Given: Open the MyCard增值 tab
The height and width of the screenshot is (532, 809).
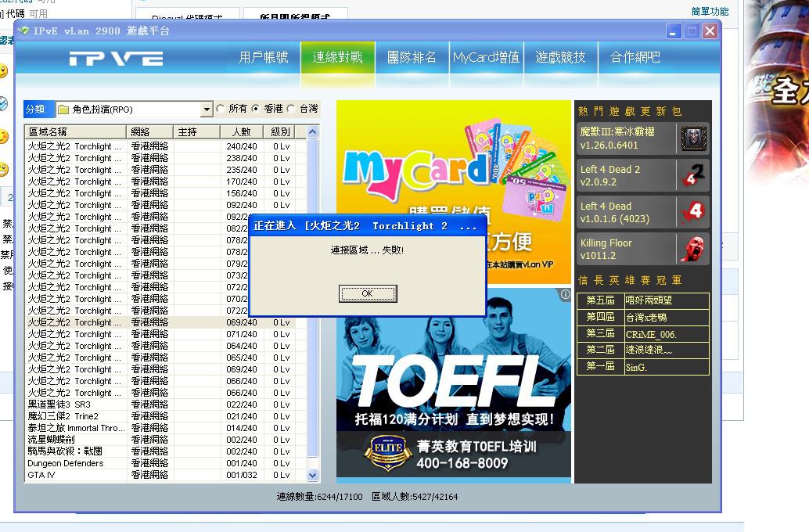Looking at the screenshot, I should tap(486, 57).
